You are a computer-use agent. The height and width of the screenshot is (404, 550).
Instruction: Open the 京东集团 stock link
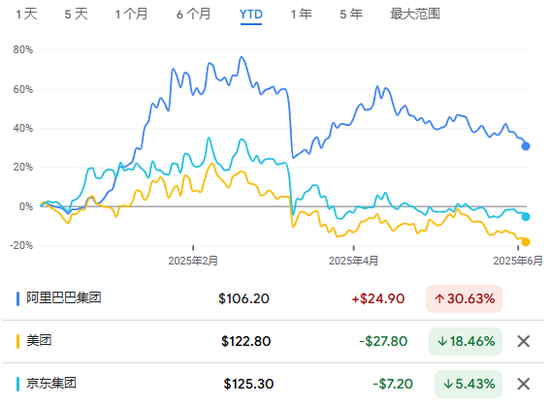(x=52, y=383)
